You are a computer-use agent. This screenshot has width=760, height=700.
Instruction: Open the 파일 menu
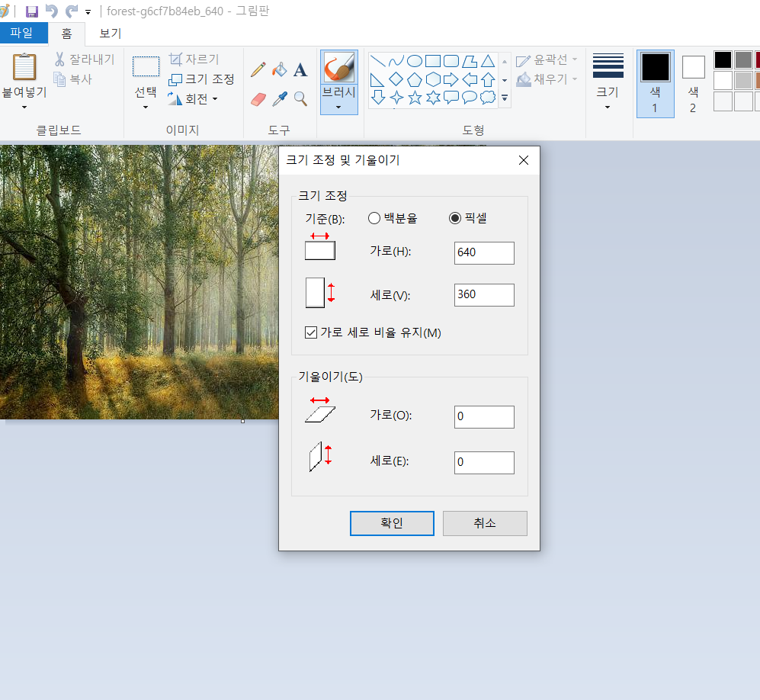click(24, 33)
